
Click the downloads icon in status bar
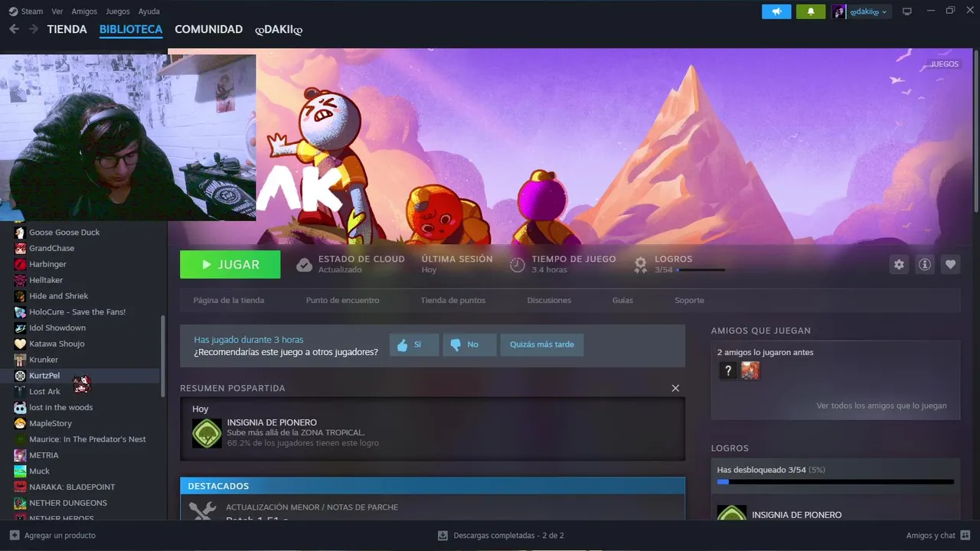(x=443, y=536)
